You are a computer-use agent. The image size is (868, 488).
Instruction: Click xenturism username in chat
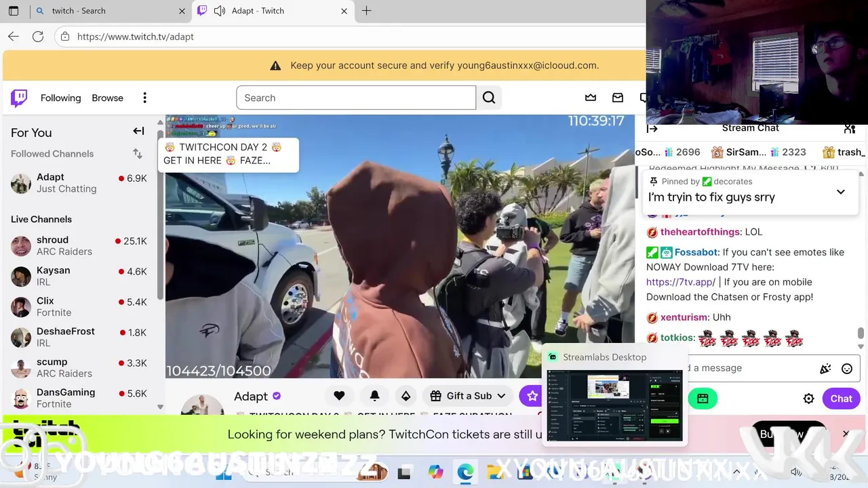point(684,317)
